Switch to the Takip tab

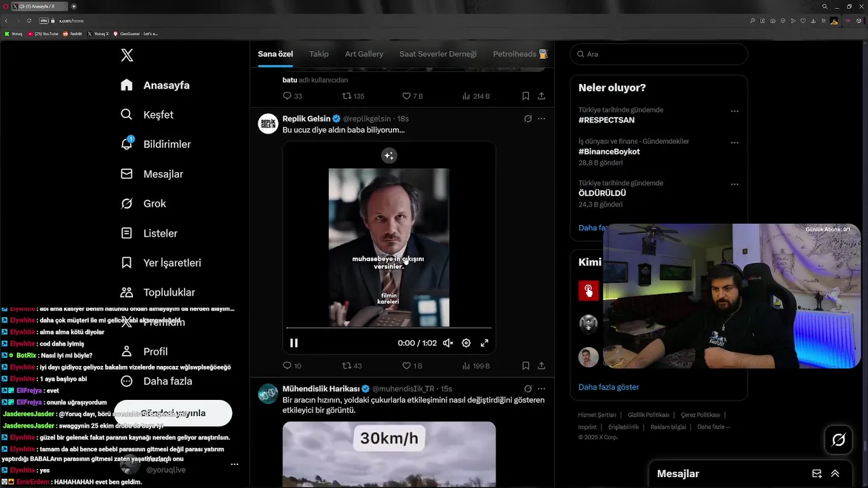[319, 54]
